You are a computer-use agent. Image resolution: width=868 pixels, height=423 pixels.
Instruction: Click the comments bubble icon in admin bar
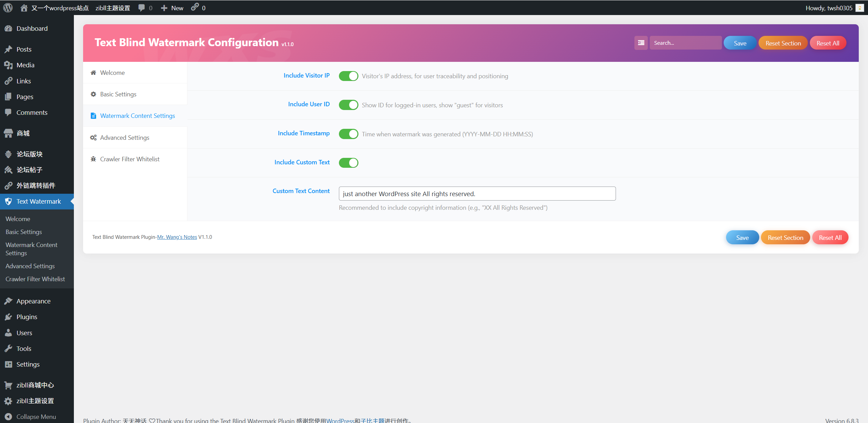[142, 8]
